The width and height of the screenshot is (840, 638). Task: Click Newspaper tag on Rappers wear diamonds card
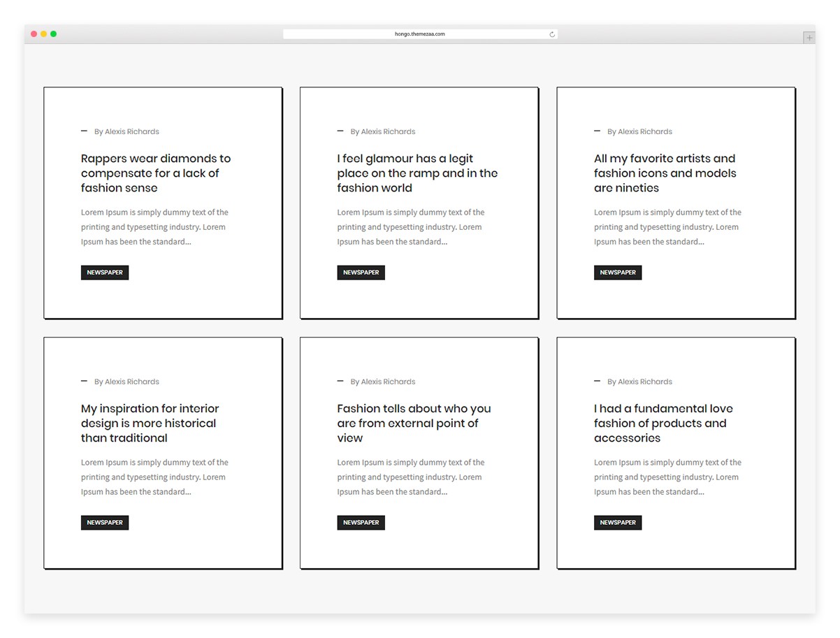[105, 273]
